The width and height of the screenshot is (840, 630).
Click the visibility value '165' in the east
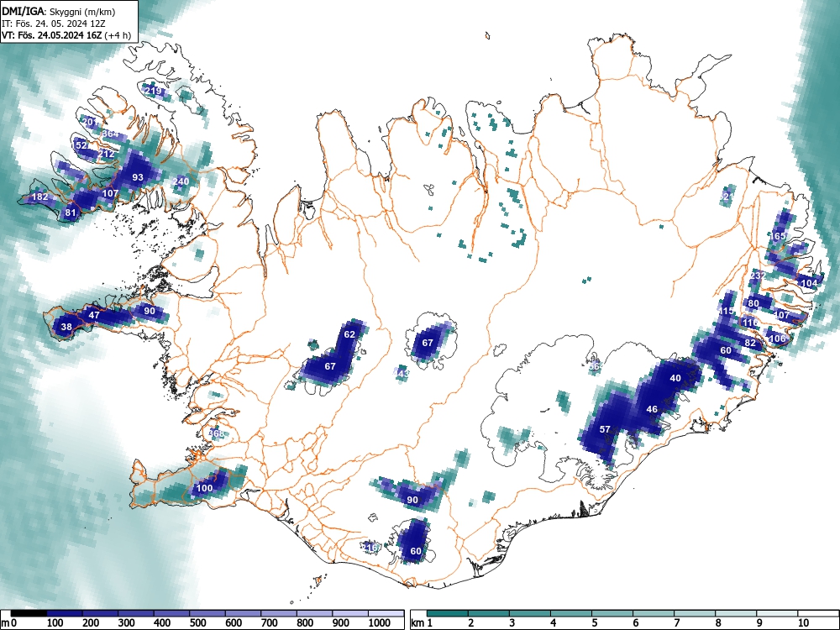[x=778, y=236]
